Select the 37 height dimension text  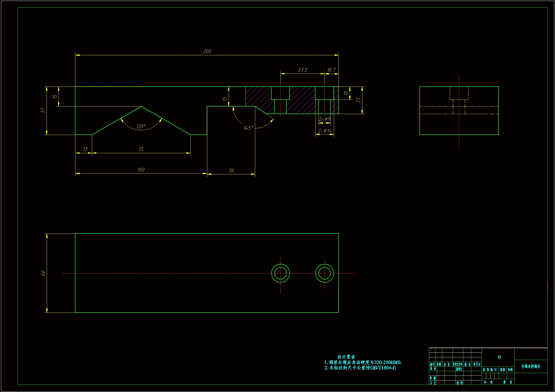pos(43,111)
